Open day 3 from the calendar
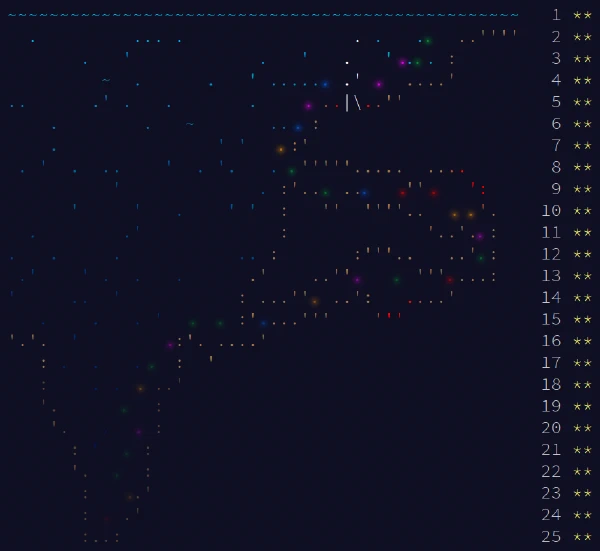This screenshot has width=600, height=551. [x=556, y=59]
